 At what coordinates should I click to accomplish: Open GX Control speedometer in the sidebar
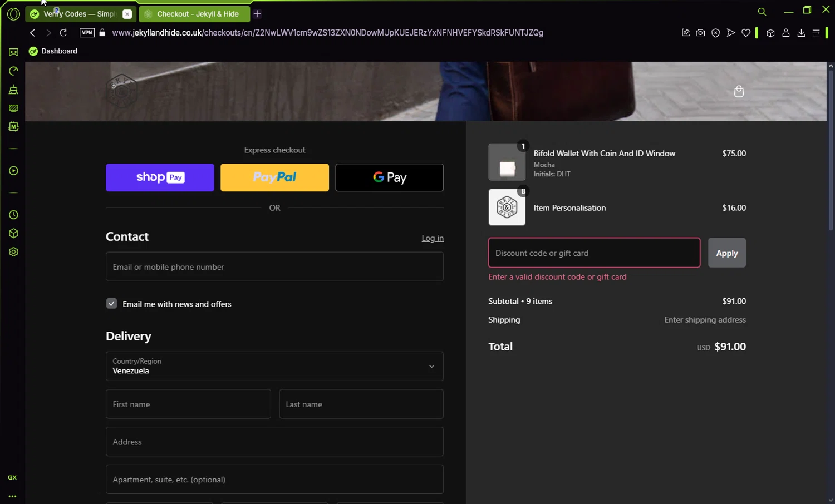point(13,71)
